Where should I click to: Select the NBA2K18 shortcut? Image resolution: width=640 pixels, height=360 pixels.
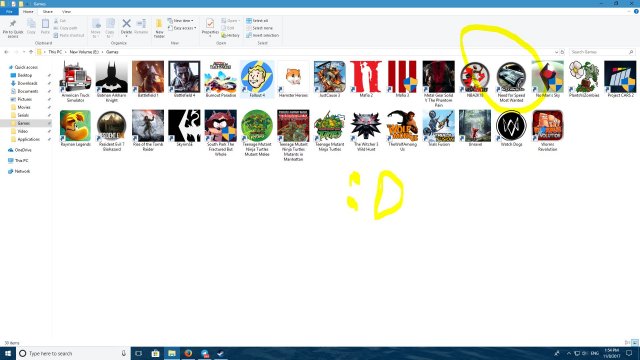(475, 79)
